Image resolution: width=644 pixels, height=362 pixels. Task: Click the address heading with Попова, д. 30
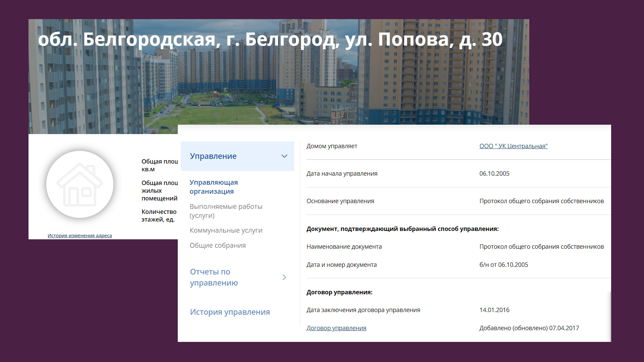coord(270,40)
